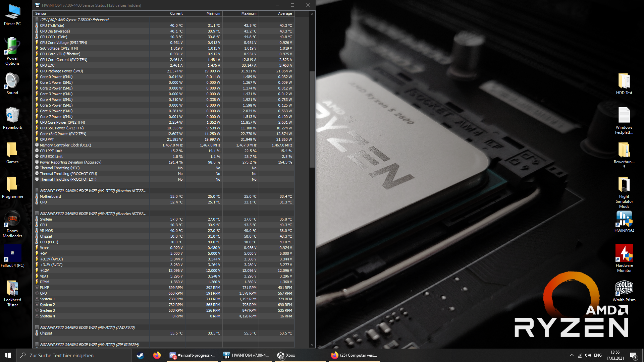Image resolution: width=644 pixels, height=362 pixels.
Task: Click the scrollbar down arrow in sensor list
Action: (x=312, y=345)
